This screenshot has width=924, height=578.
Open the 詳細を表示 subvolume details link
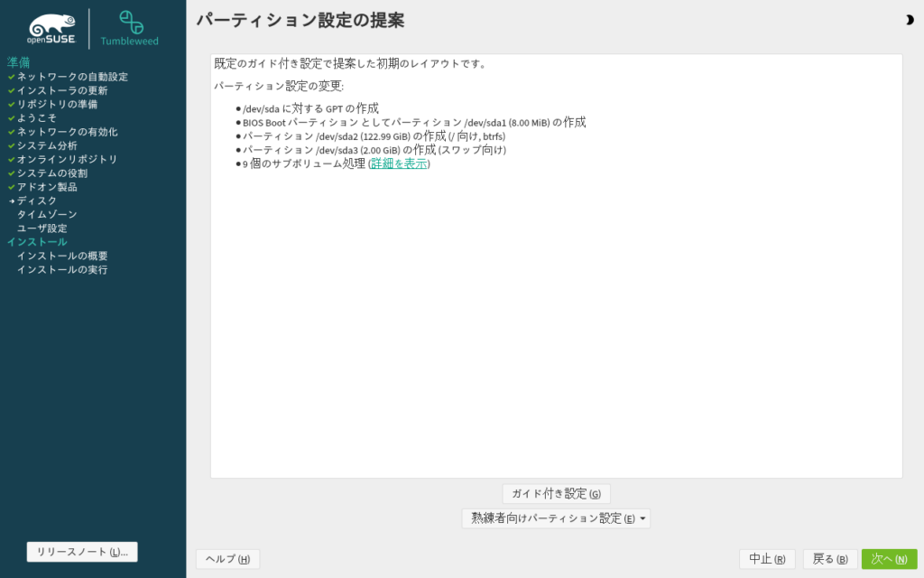click(399, 163)
